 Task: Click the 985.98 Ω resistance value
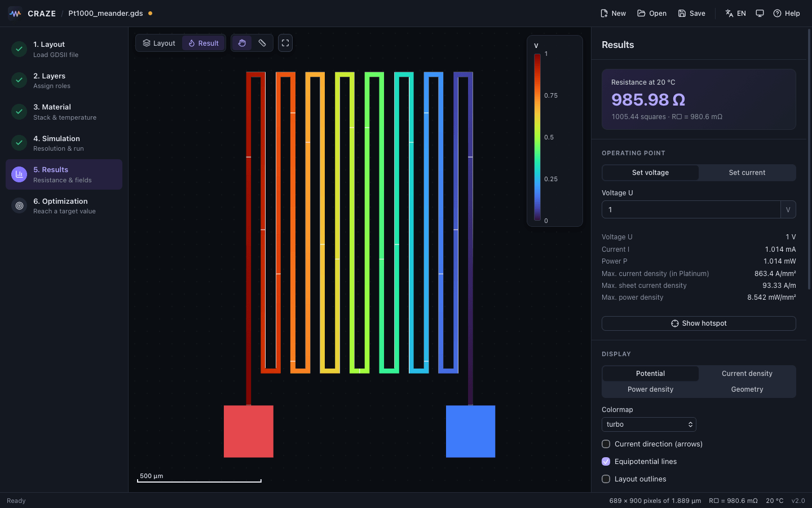coord(648,100)
